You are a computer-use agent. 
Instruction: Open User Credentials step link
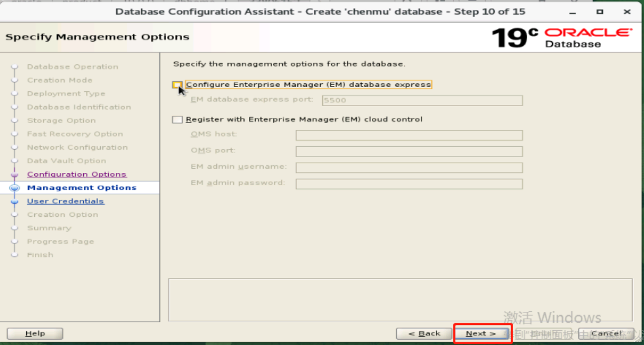(x=65, y=201)
